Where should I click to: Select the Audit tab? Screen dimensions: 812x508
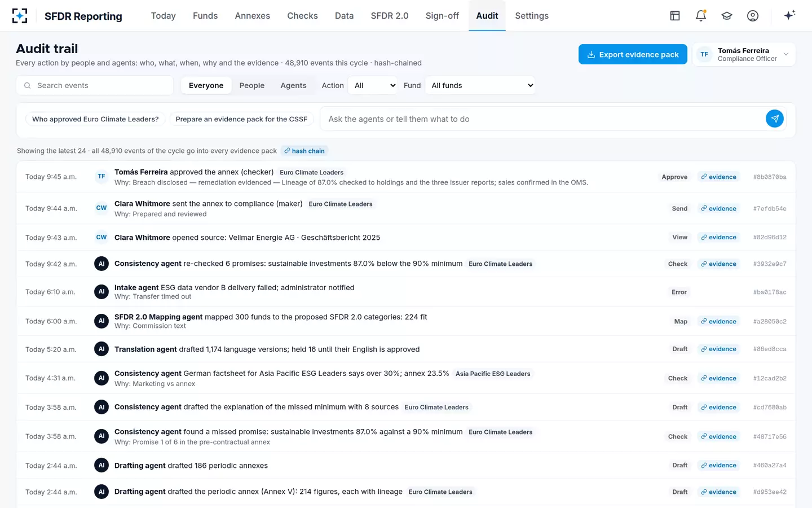coord(487,16)
